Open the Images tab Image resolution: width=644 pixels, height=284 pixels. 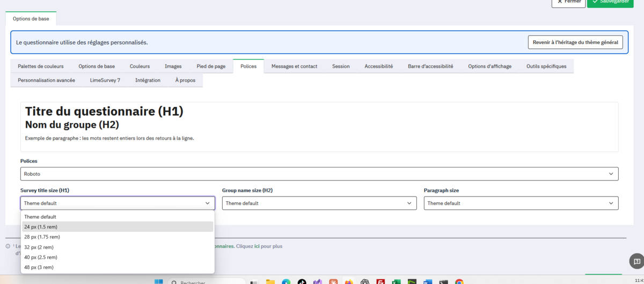[173, 66]
